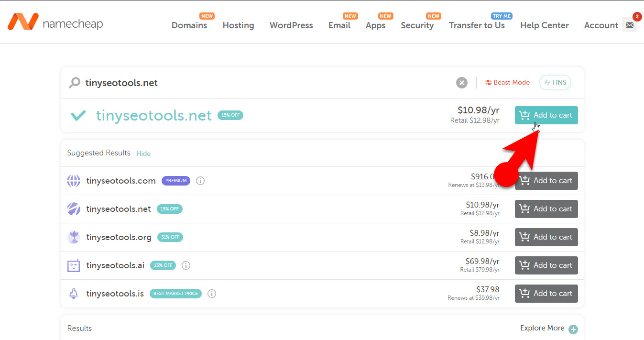Screen dimensions: 644x340
Task: Open info icon for tinyseotools.is
Action: point(212,293)
